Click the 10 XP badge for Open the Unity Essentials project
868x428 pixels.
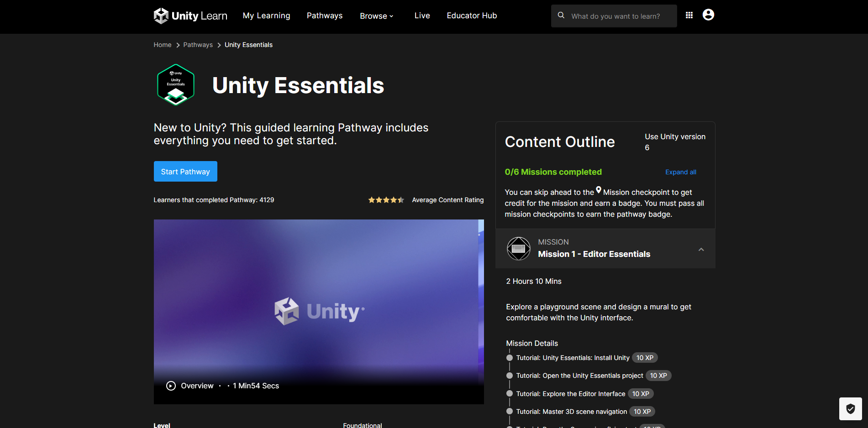[x=658, y=376]
